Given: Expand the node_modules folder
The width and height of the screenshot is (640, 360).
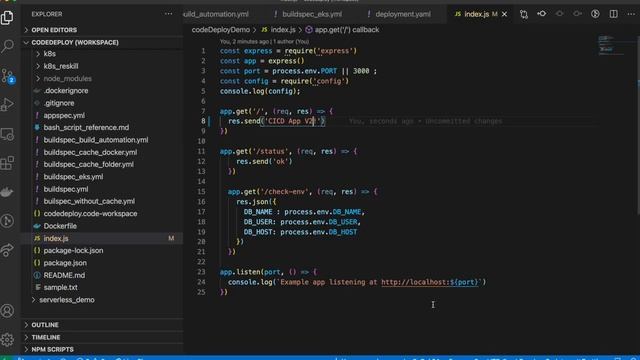Looking at the screenshot, I should coord(67,78).
